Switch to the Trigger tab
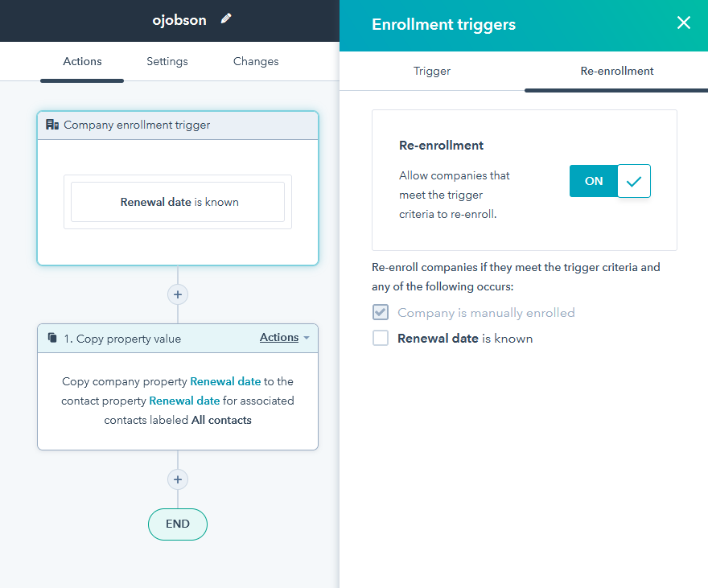The width and height of the screenshot is (708, 588). click(431, 71)
